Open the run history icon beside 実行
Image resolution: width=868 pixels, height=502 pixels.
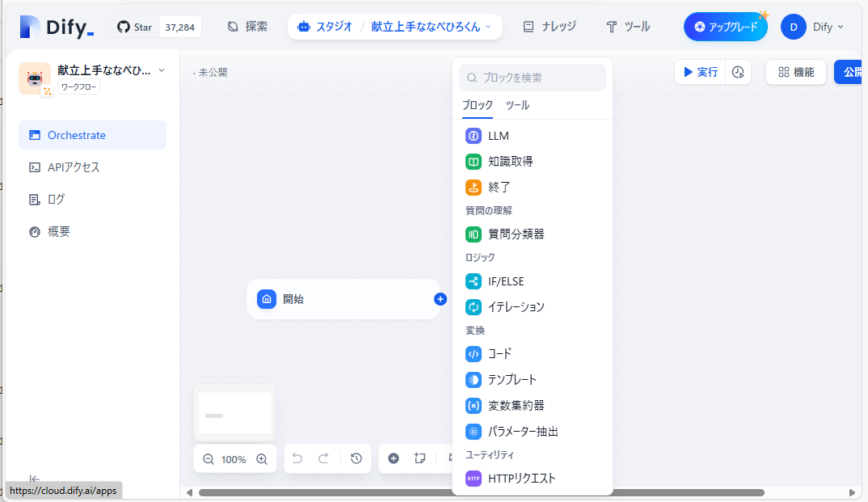738,72
